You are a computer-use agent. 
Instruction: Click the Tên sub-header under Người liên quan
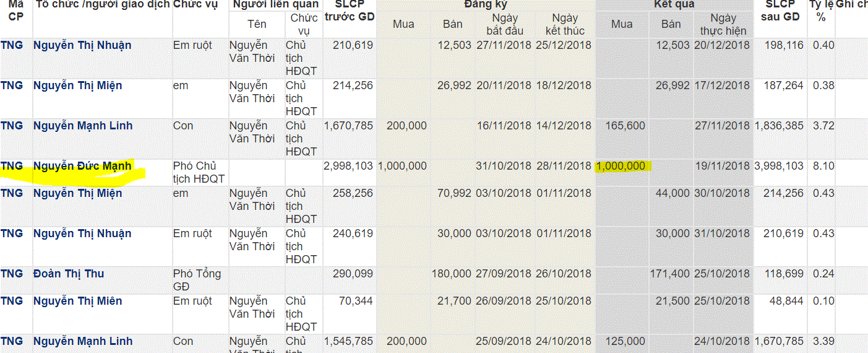coord(257,24)
